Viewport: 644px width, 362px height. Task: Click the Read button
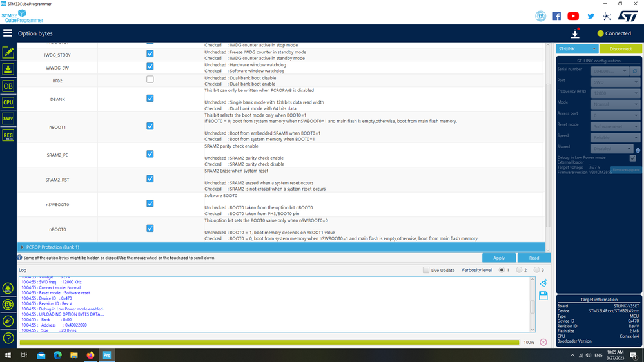point(534,258)
